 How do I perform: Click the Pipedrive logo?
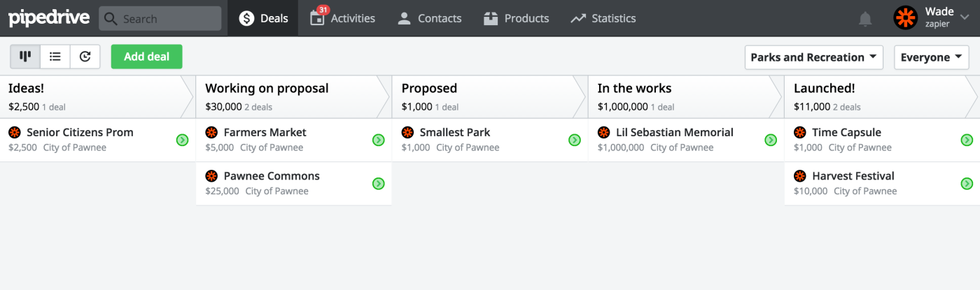[49, 17]
